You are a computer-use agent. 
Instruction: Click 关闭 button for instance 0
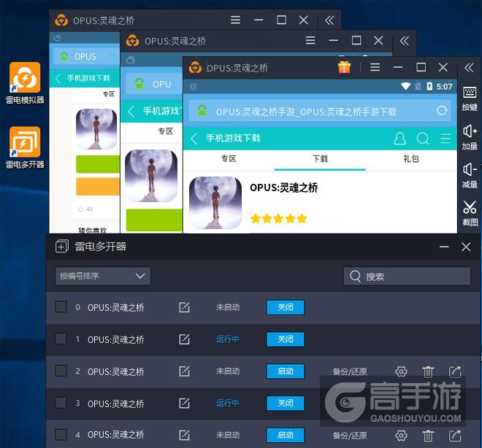[x=286, y=307]
